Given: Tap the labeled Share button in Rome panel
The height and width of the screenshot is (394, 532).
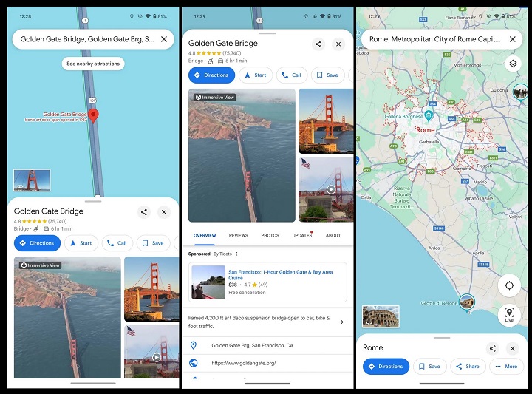Looking at the screenshot, I should coord(468,366).
